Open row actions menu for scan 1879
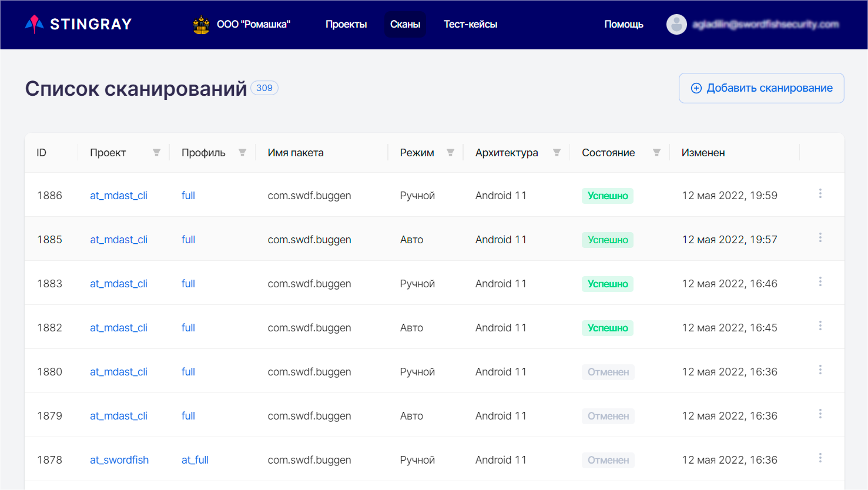Viewport: 868px width, 490px height. (820, 414)
